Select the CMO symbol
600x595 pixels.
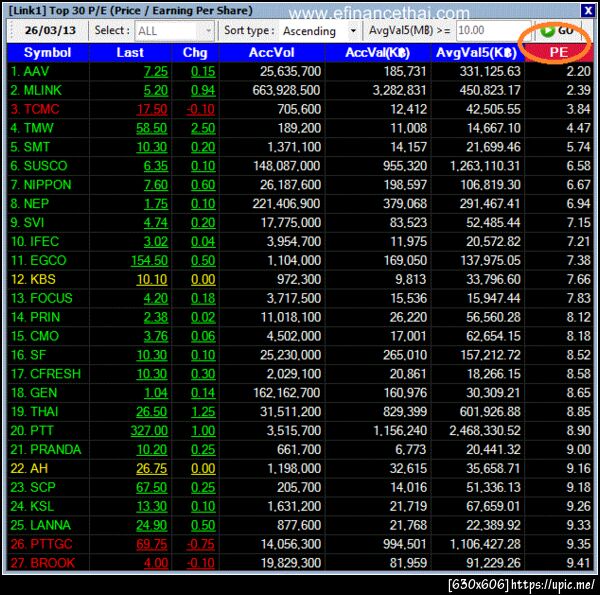click(35, 336)
